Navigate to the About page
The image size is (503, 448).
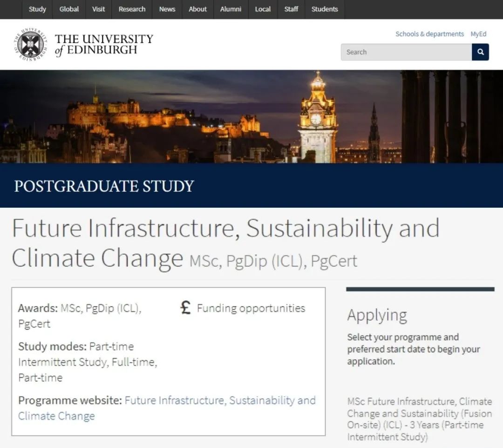click(x=197, y=9)
